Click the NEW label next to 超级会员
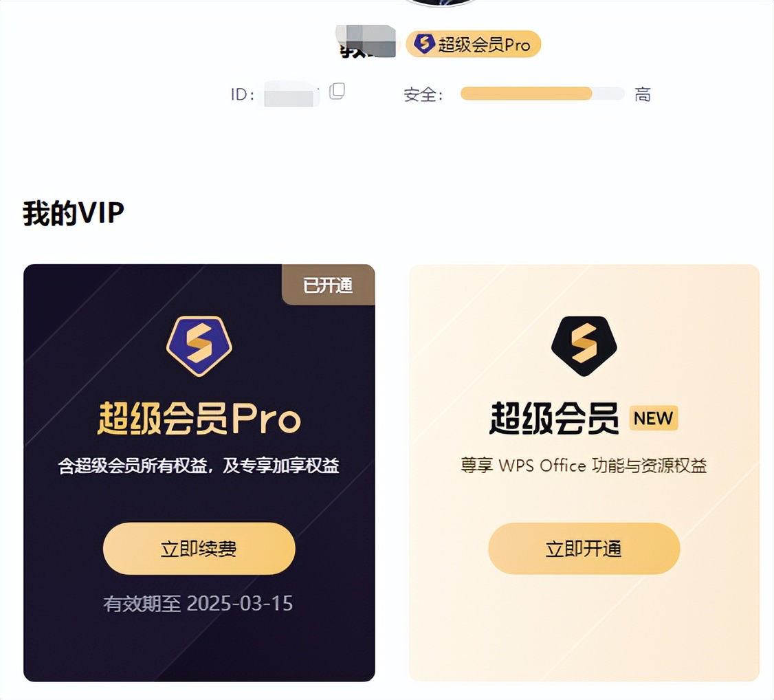 point(653,418)
